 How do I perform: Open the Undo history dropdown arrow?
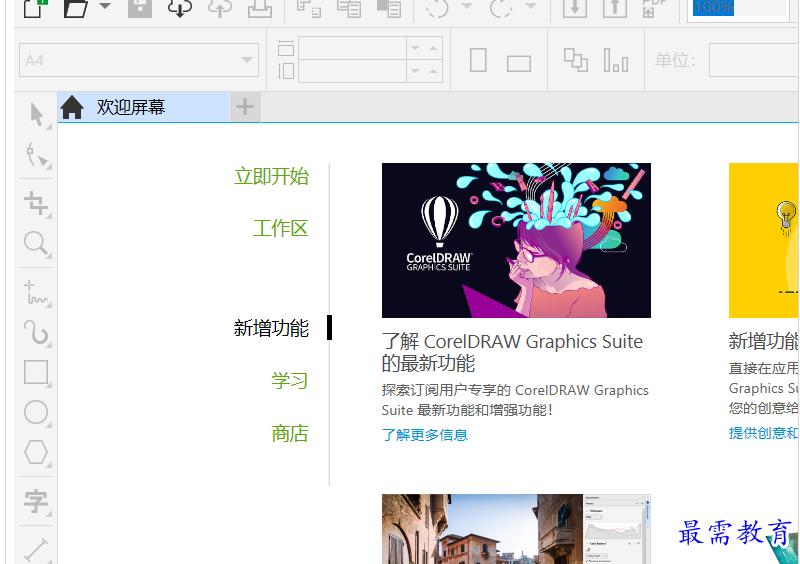(466, 6)
